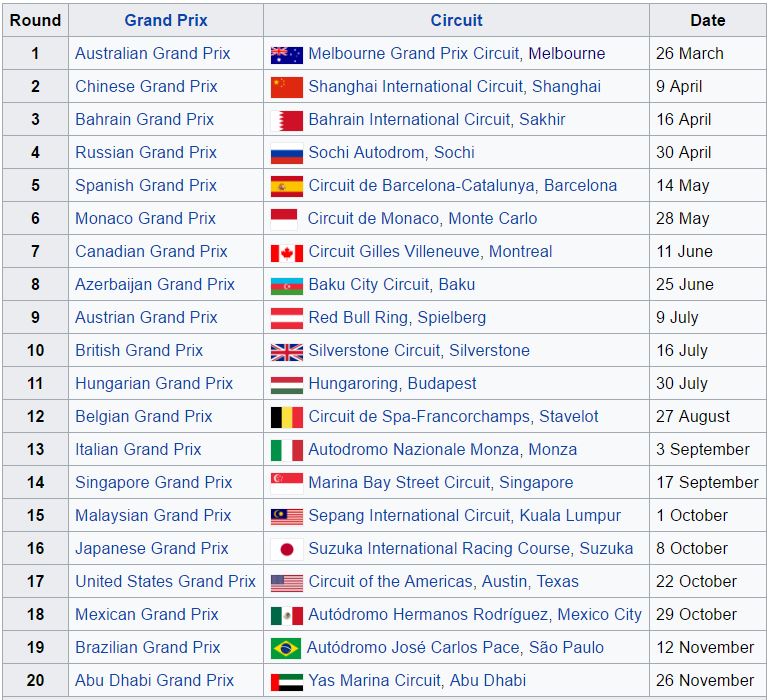771x700 pixels.
Task: Click the Bahrain flag icon
Action: click(x=287, y=121)
